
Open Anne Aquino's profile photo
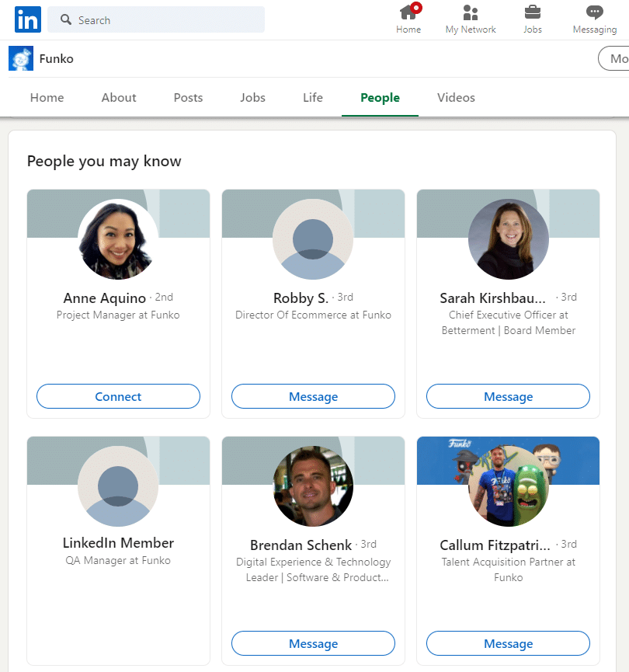point(118,239)
